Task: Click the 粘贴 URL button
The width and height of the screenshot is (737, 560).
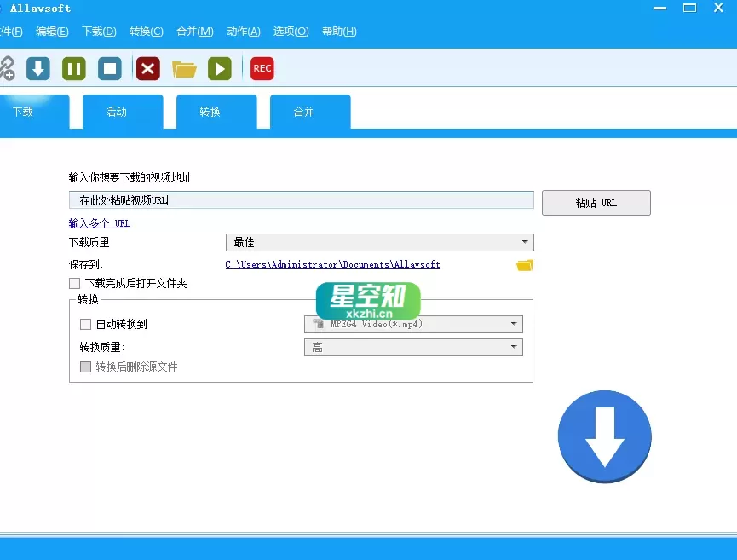Action: click(x=596, y=203)
